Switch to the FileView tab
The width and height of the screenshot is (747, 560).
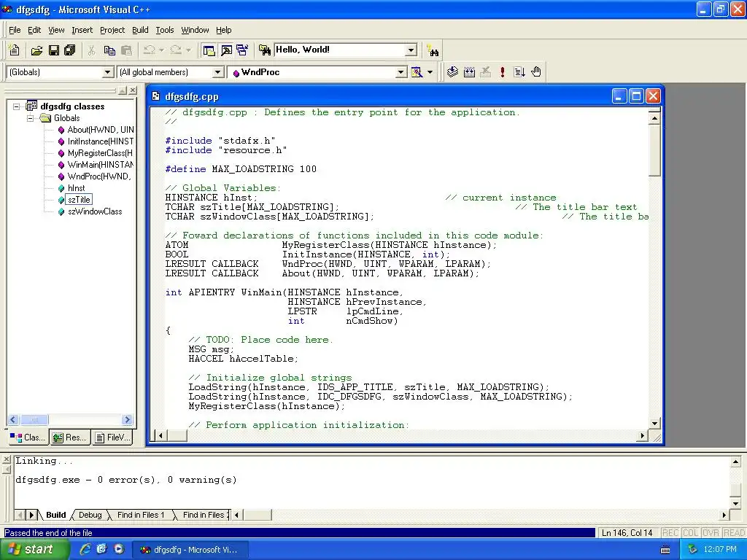(x=112, y=437)
